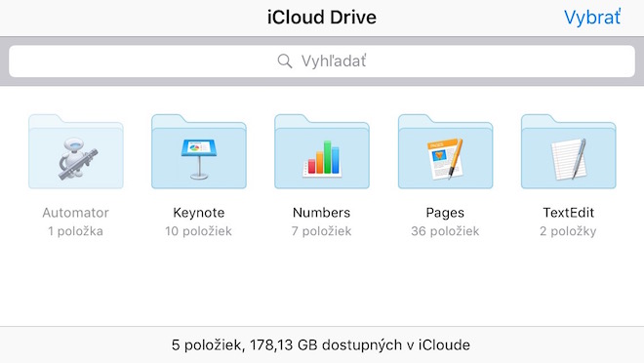Click the '7 položiek' count under Numbers
This screenshot has height=363, width=644.
(x=322, y=231)
